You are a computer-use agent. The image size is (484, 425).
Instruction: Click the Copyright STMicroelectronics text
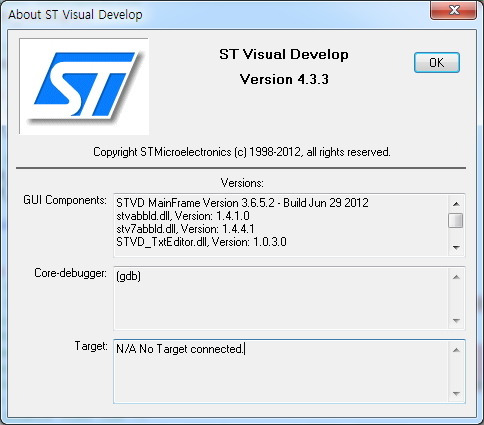coord(242,152)
